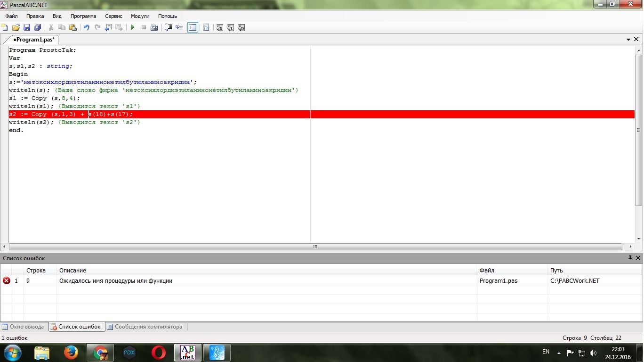Viewport: 644px width, 362px height.
Task: Paste from clipboard toolbar icon
Action: (x=73, y=28)
